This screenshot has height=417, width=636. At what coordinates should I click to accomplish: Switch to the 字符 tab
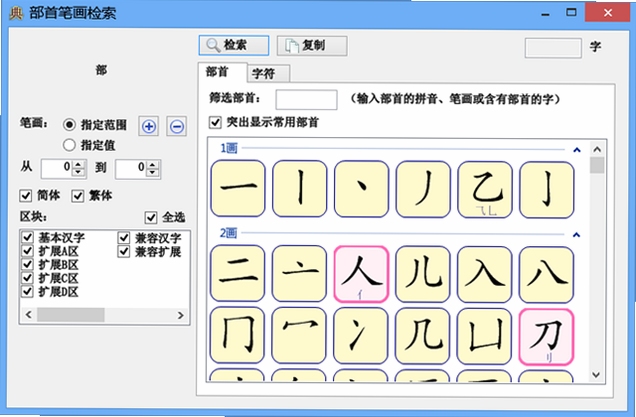(x=268, y=74)
